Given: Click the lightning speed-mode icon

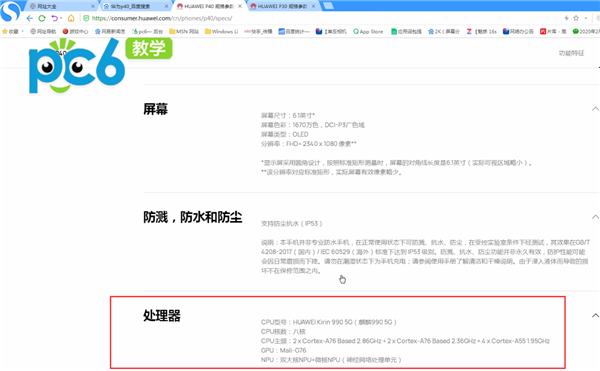Looking at the screenshot, I should point(566,18).
